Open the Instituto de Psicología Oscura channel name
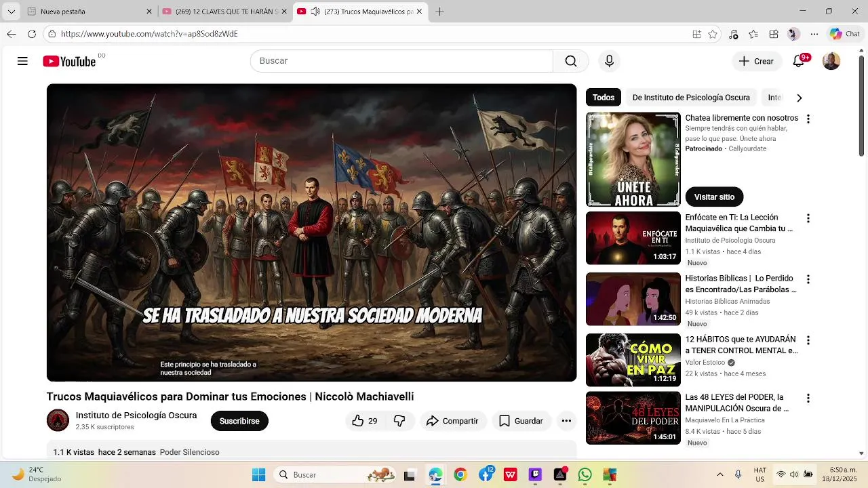Image resolution: width=868 pixels, height=488 pixels. coord(136,415)
